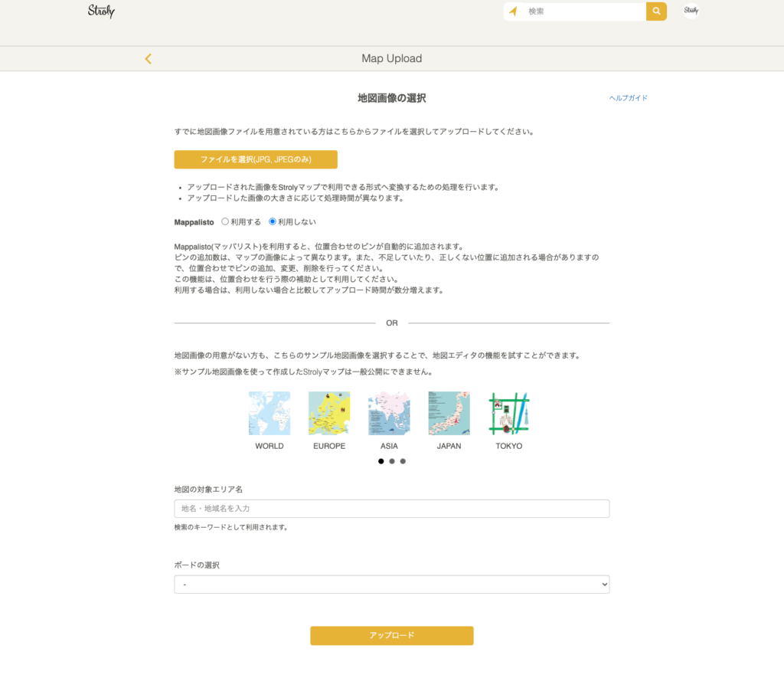The height and width of the screenshot is (678, 784).
Task: Choose the ASIA sample map image
Action: pyautogui.click(x=389, y=414)
